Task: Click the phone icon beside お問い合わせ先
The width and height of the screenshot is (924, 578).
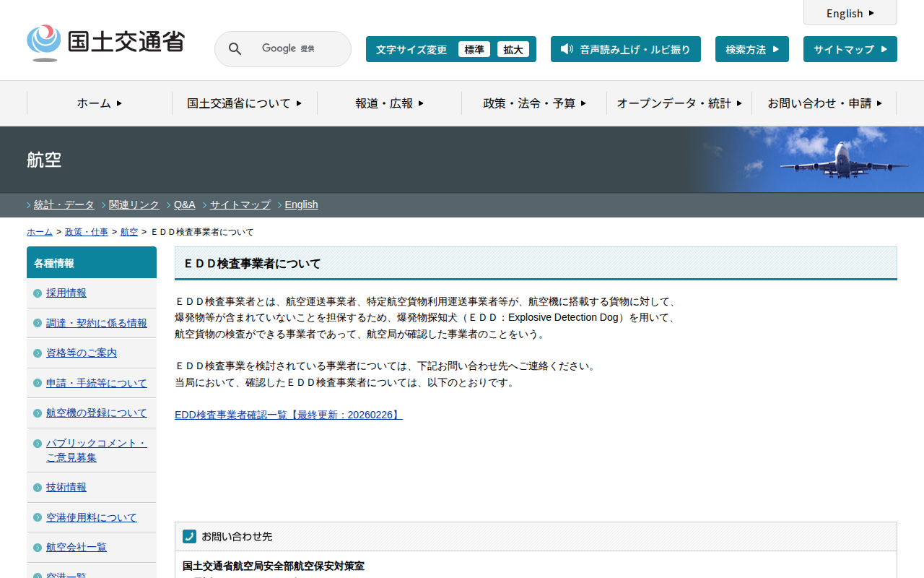Action: tap(189, 536)
